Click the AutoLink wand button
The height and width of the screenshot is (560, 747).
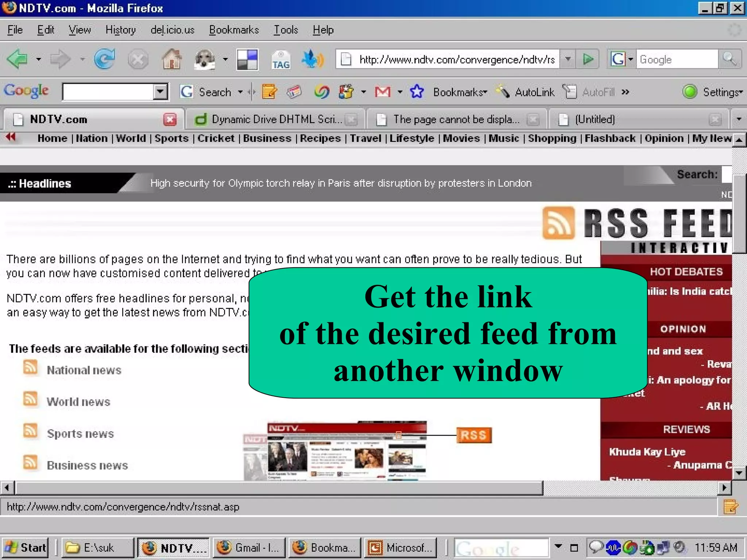pyautogui.click(x=525, y=92)
